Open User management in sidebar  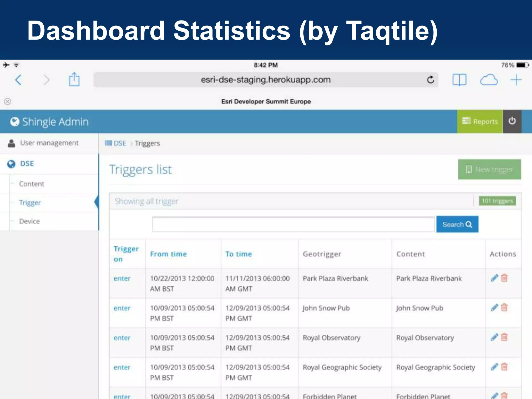[x=49, y=143]
